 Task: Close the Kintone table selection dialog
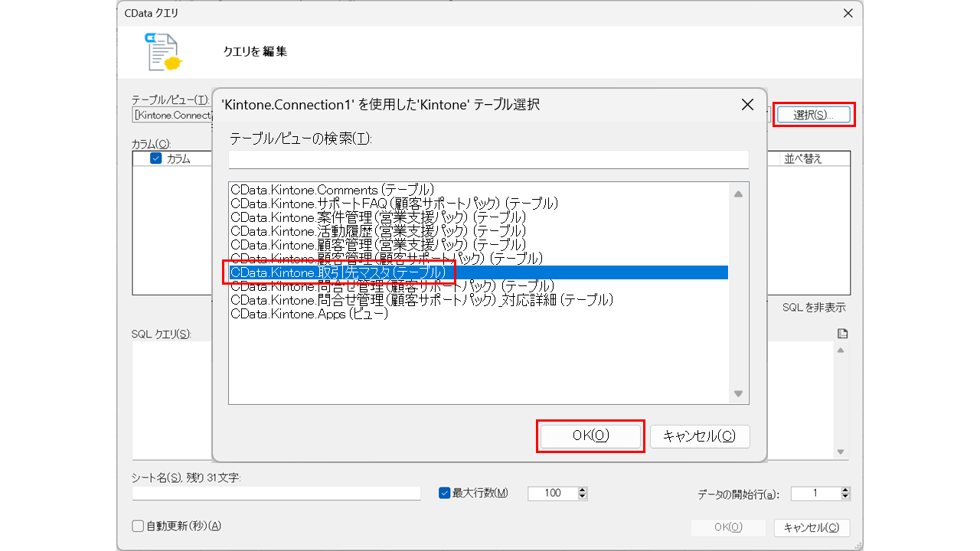click(747, 105)
